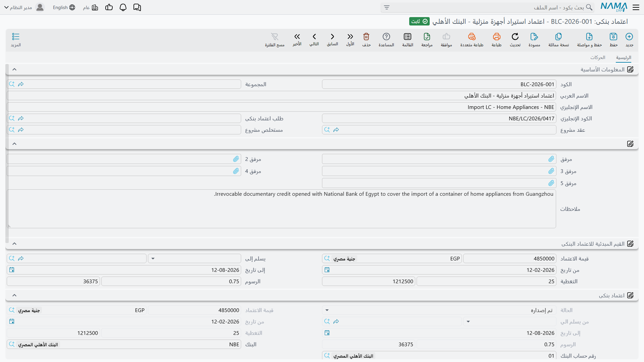
Task: Collapse القيم المبدئية للاعتماد البنكى section
Action: (14, 244)
